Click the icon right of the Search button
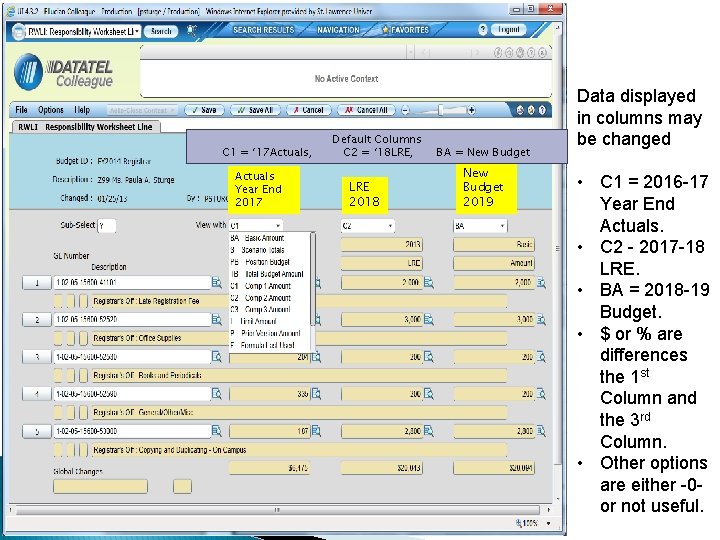 pos(192,31)
